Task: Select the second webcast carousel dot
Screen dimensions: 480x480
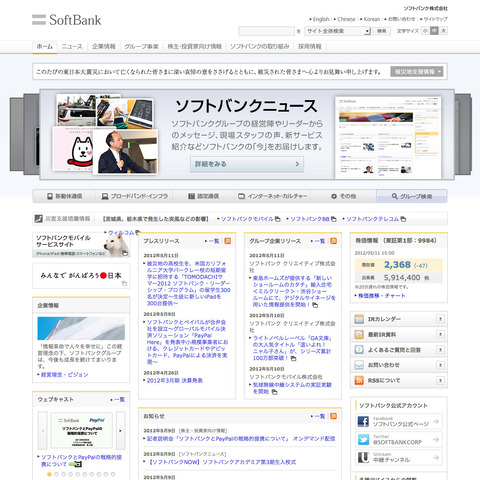Action: point(56,474)
